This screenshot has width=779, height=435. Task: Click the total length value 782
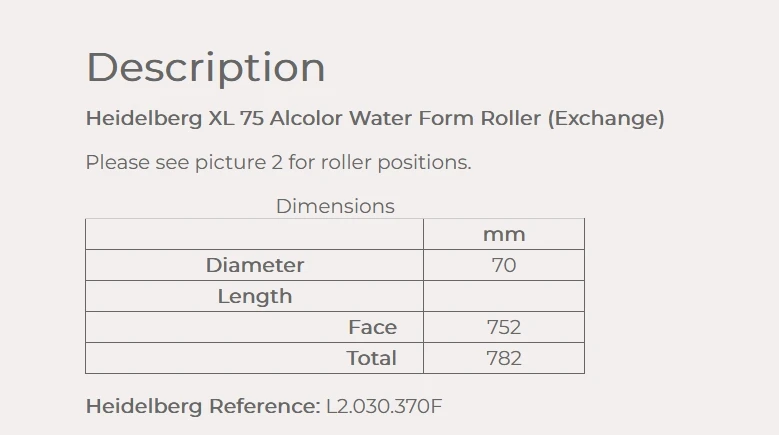tap(504, 358)
